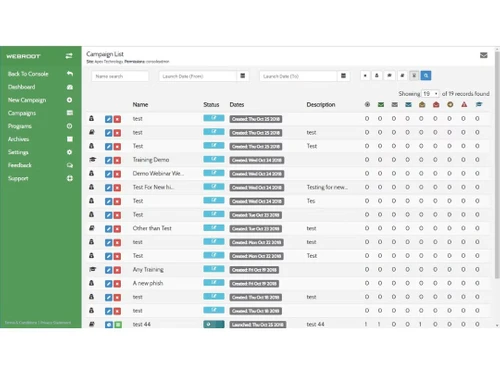Click the sidebar swap arrows icon beside Webroot
Viewport: 500px width, 375px height.
coord(69,56)
